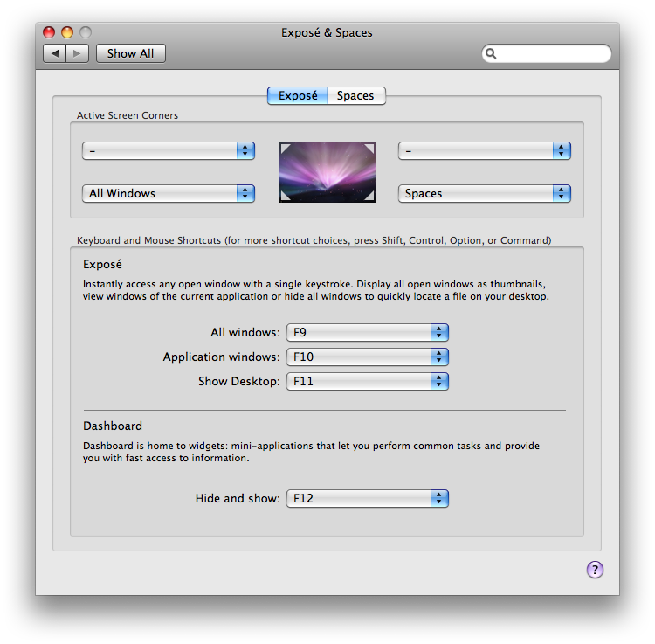
Task: Open the All Windows corner dropdown
Action: click(169, 193)
